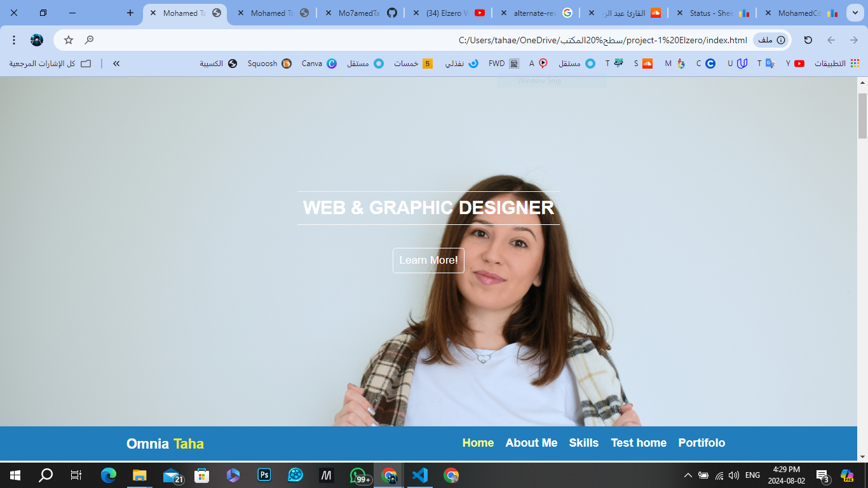The image size is (868, 488).
Task: Open WhatsApp from the taskbar
Action: 358,475
